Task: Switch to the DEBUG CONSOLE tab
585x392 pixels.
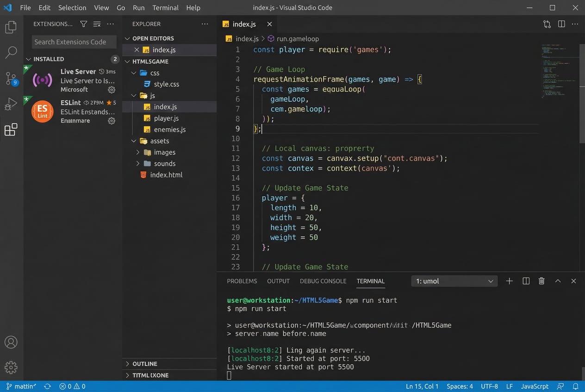Action: pyautogui.click(x=323, y=281)
